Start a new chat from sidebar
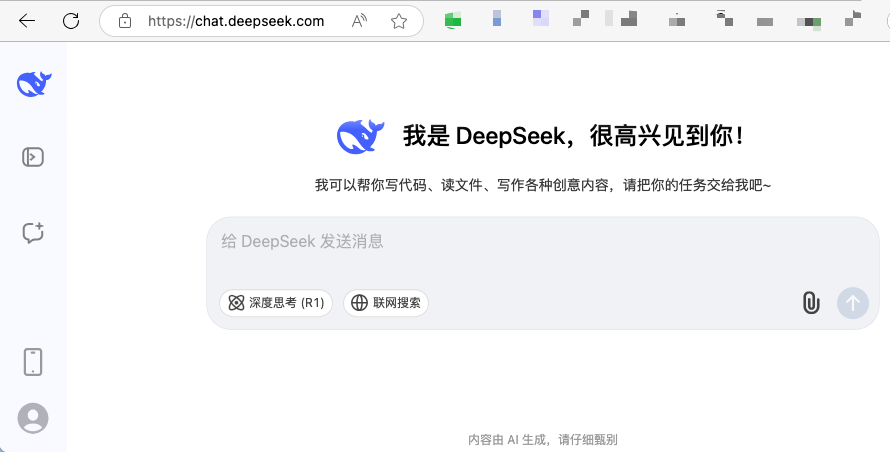Screen dimensions: 890x452 pyautogui.click(x=33, y=232)
